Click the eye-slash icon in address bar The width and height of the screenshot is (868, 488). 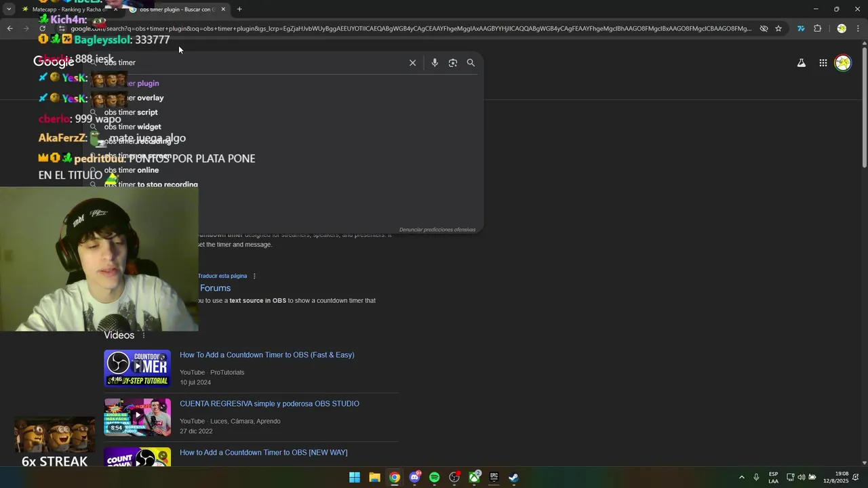764,28
